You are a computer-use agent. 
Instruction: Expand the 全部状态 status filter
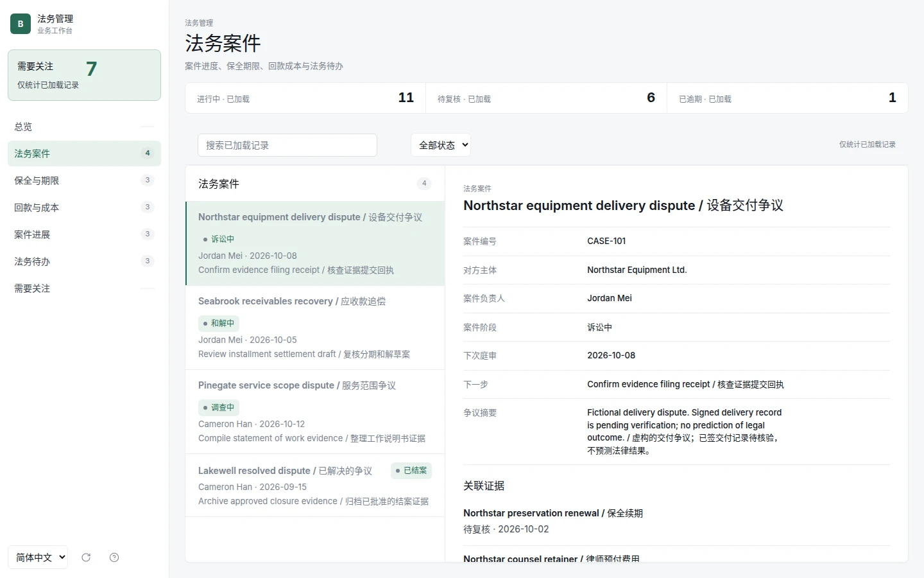[441, 145]
